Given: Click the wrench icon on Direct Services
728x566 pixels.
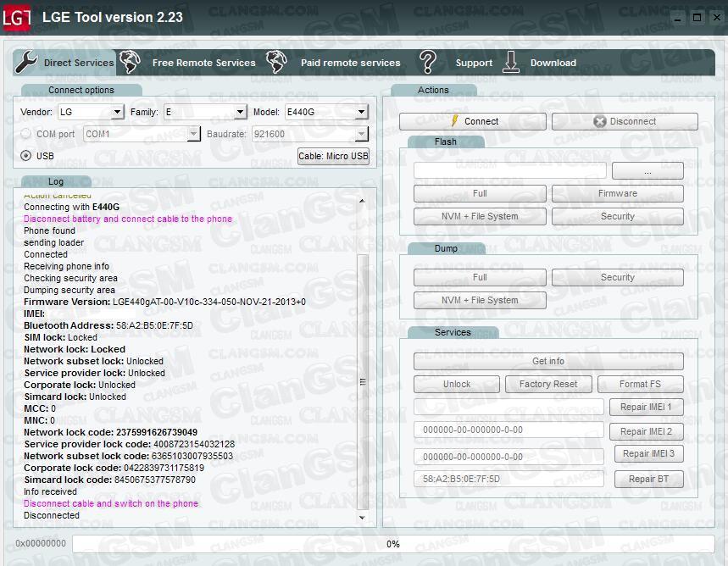Looking at the screenshot, I should pos(25,62).
